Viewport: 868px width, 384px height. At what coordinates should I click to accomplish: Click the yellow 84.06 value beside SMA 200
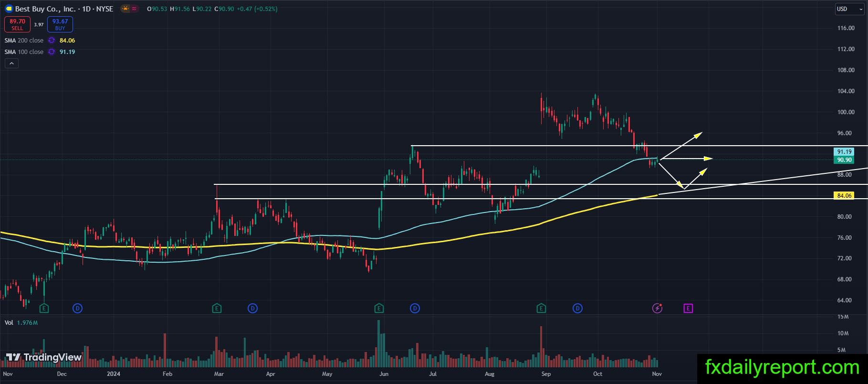(67, 41)
